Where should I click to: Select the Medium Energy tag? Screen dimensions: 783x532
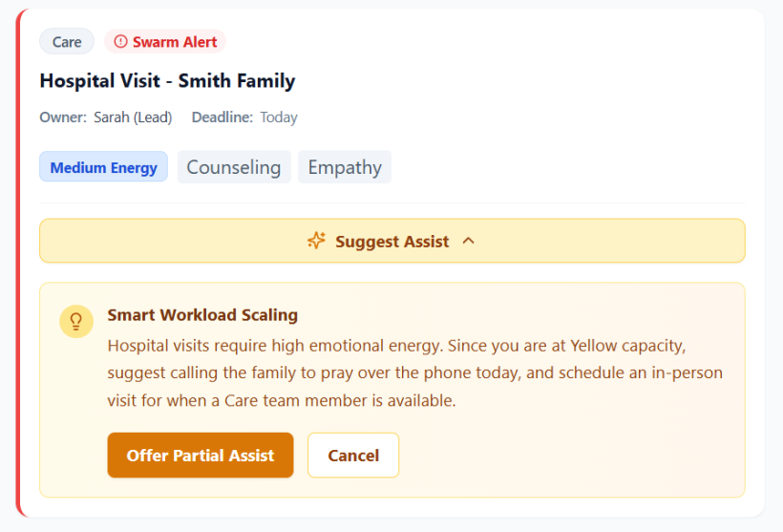[103, 167]
